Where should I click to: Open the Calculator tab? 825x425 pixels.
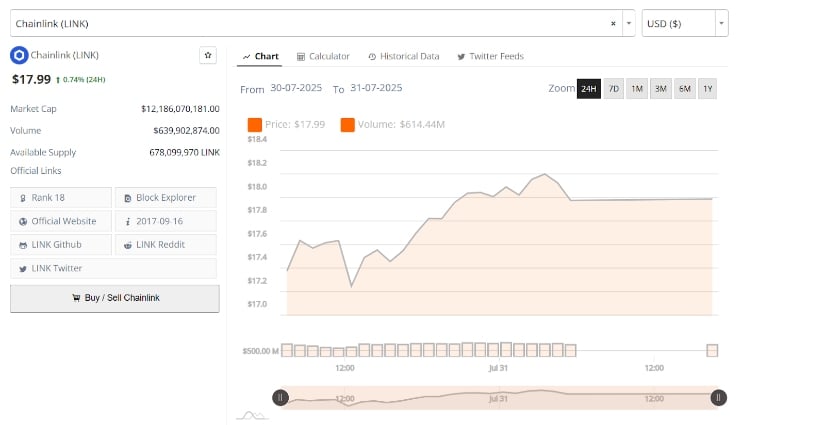click(x=323, y=56)
